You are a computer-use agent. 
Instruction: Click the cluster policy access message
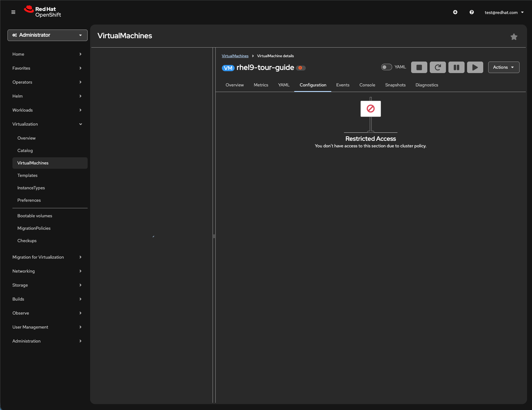tap(371, 146)
